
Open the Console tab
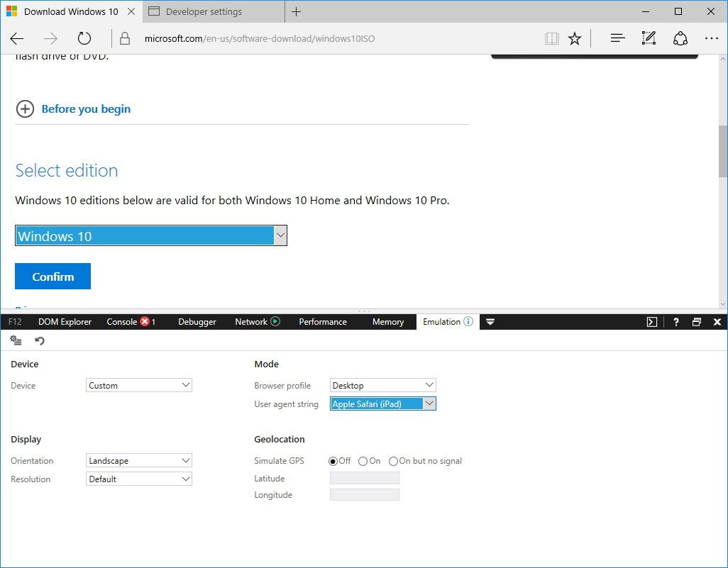coord(121,322)
